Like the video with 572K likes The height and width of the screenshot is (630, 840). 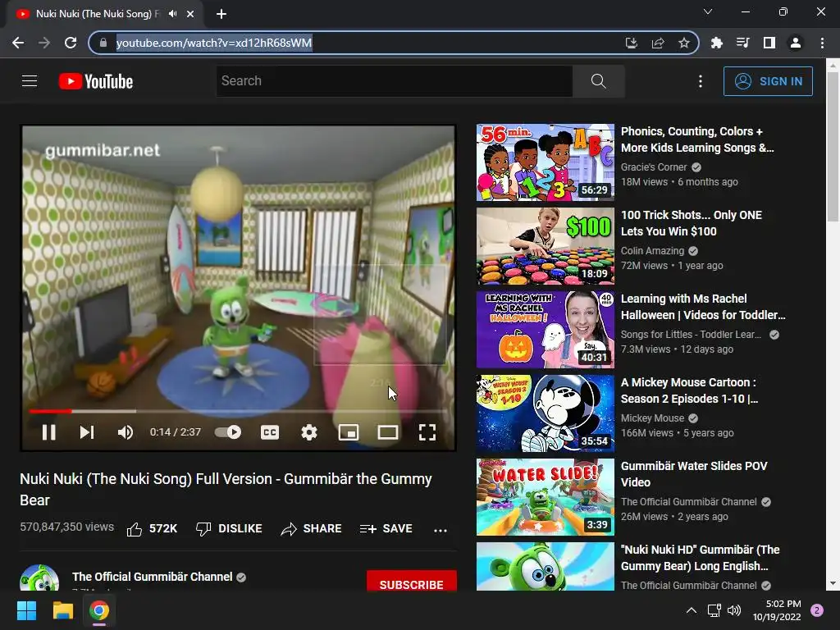(x=152, y=529)
